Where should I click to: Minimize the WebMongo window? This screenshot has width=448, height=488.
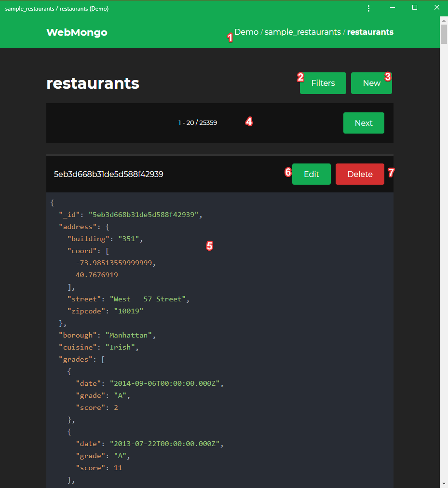(x=393, y=8)
